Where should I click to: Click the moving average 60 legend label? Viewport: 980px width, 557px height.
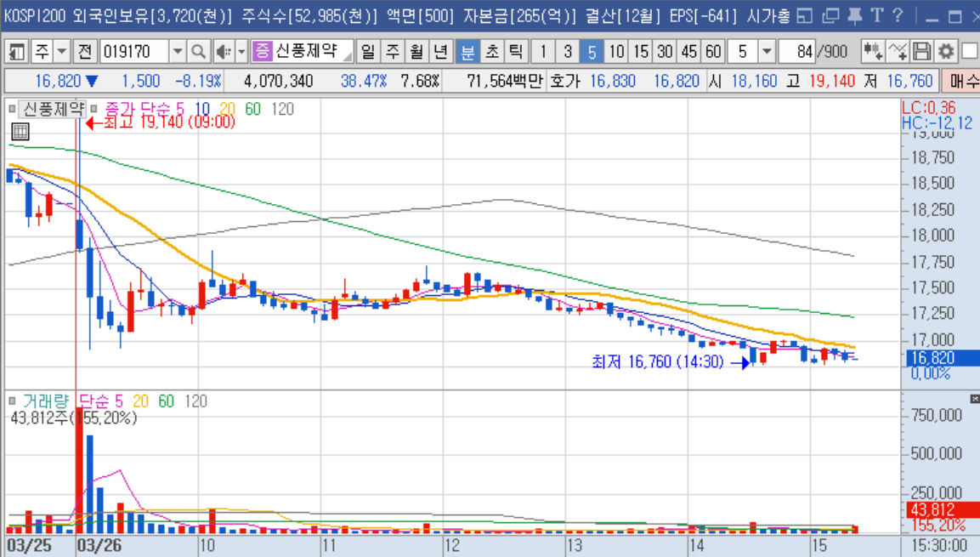coord(252,110)
